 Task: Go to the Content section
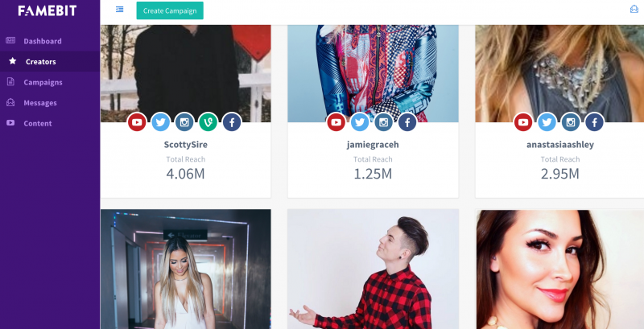[x=37, y=123]
